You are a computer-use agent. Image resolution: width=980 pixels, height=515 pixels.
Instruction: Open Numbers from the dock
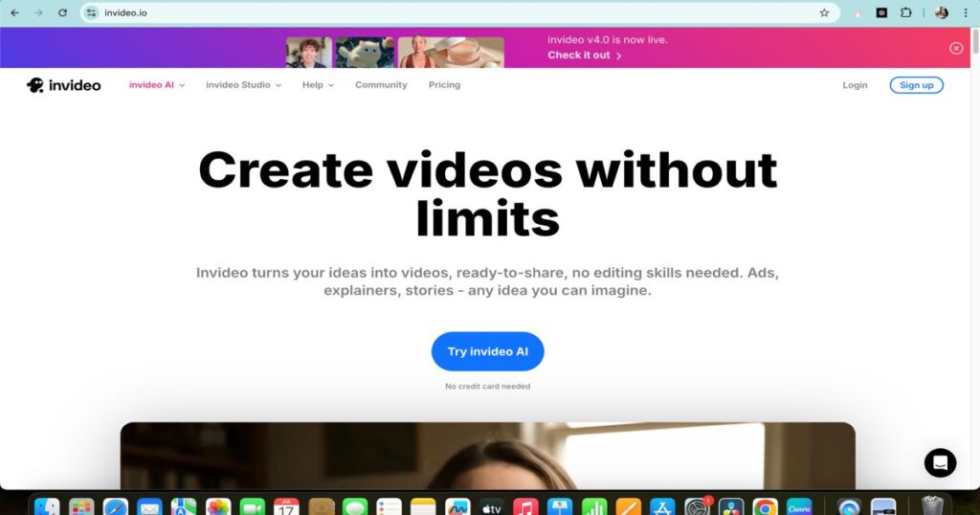tap(594, 507)
